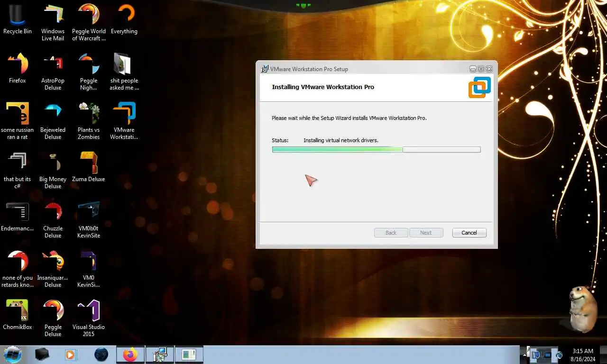Open VMware Workstation desktop shortcut
Viewport: 607px width, 364px height.
pos(124,121)
